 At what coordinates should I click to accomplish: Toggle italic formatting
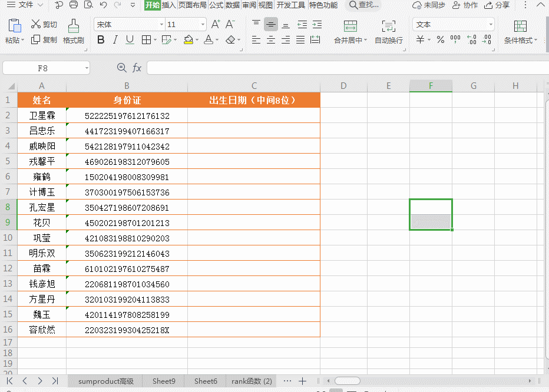point(115,40)
